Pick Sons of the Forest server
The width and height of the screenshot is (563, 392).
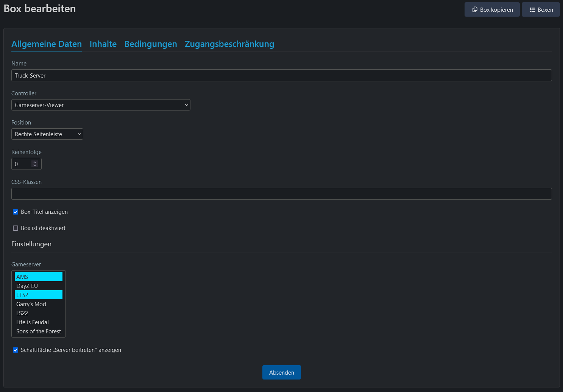pyautogui.click(x=38, y=331)
